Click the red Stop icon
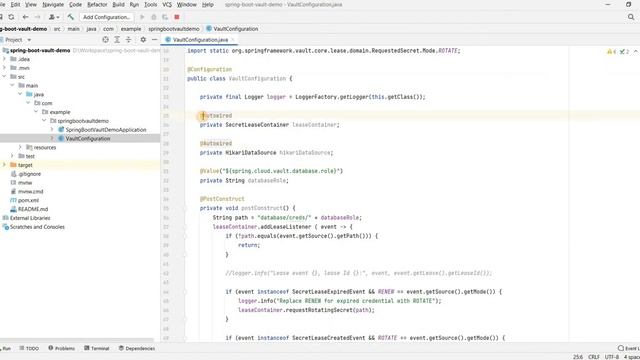Viewport: 640px width, 360px height. [177, 17]
